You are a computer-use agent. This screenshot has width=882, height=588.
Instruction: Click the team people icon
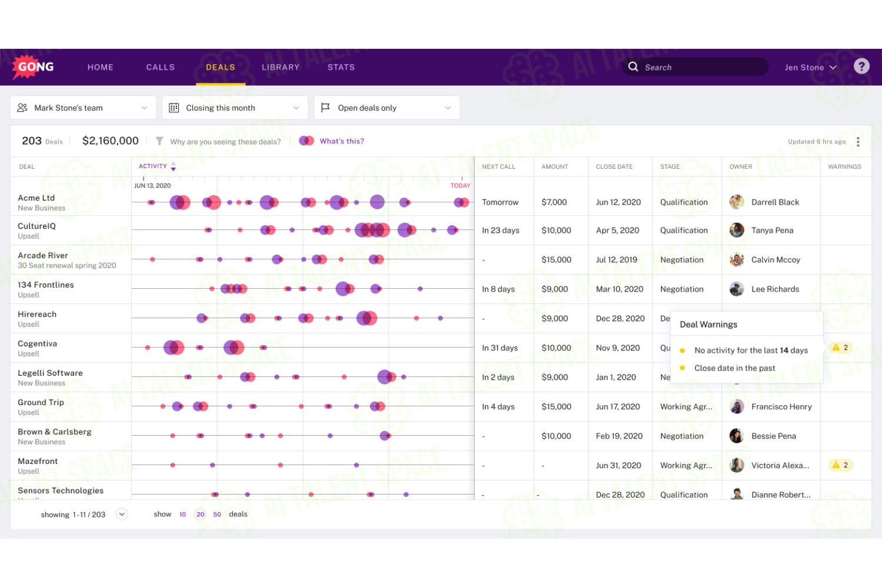pos(22,108)
